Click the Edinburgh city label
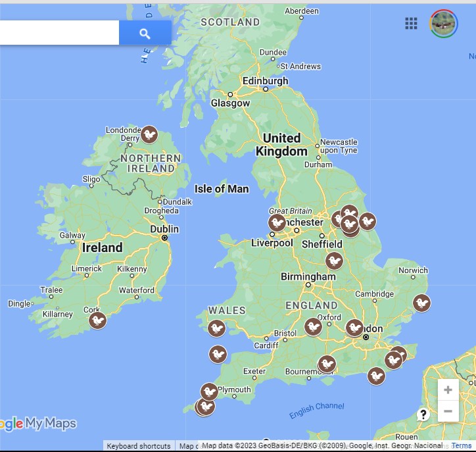This screenshot has height=452, width=476. [265, 81]
